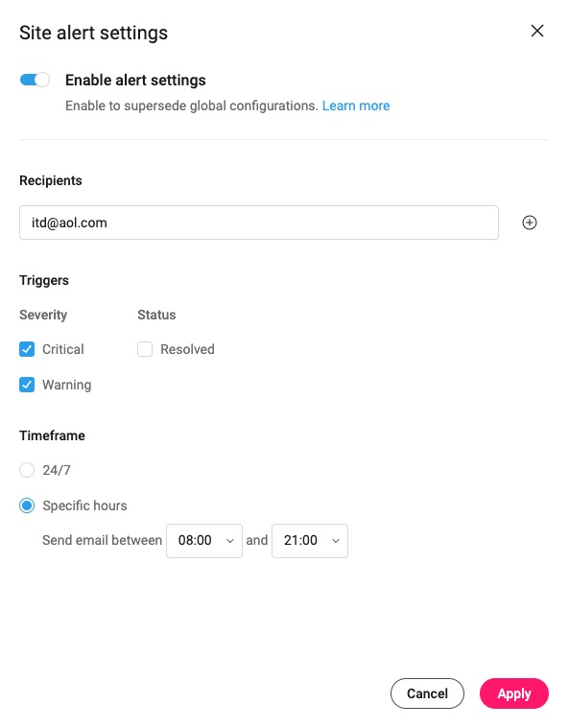Close the Site alert settings dialog
The height and width of the screenshot is (728, 569).
537,31
